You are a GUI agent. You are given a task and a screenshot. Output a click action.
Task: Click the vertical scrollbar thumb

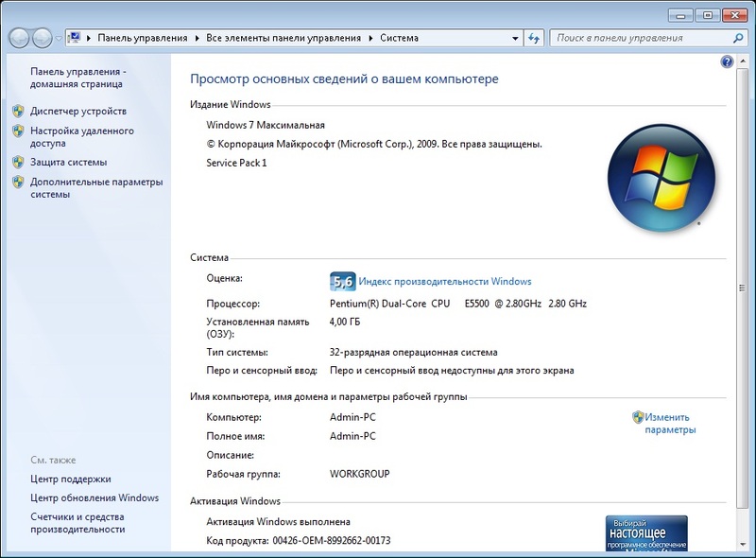[x=742, y=288]
